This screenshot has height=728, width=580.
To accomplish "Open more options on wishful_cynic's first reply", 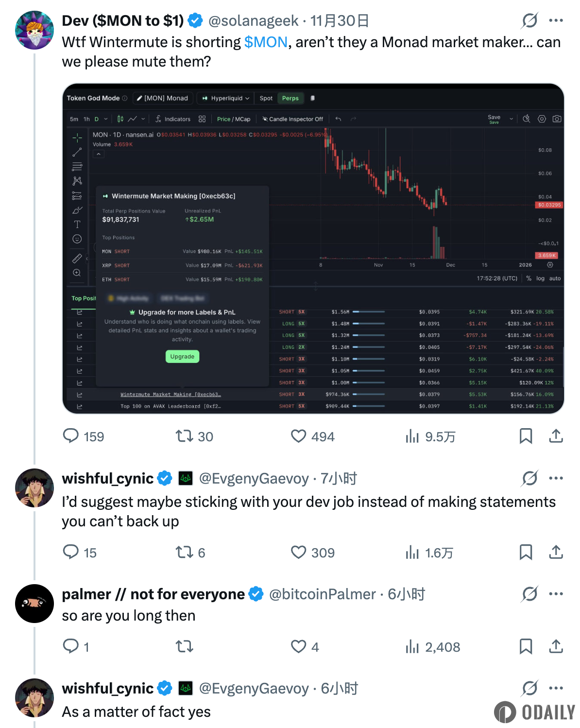I will 556,478.
